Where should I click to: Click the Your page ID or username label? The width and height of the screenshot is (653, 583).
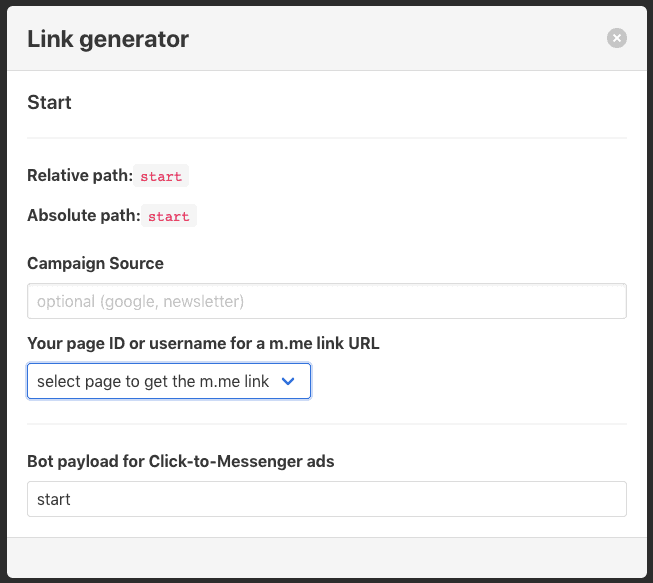(x=203, y=343)
